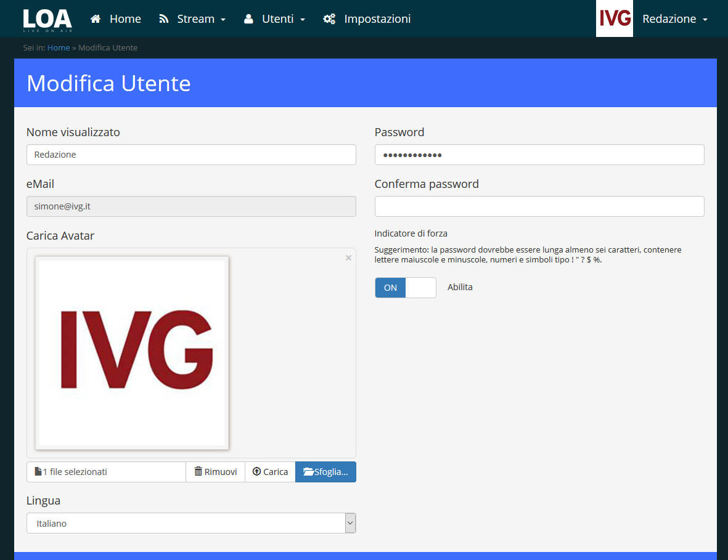Click into the Password field
Viewport: 728px width, 560px height.
539,155
